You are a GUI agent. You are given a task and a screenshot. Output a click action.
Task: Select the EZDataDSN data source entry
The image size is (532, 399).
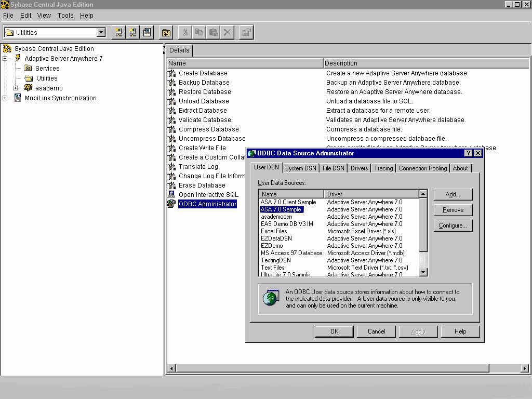[276, 238]
